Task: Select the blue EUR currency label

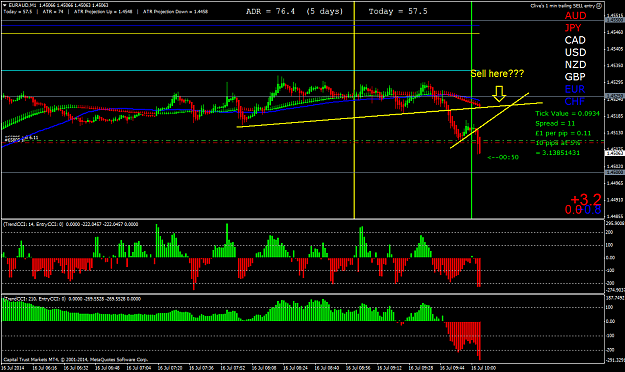Action: pos(575,89)
